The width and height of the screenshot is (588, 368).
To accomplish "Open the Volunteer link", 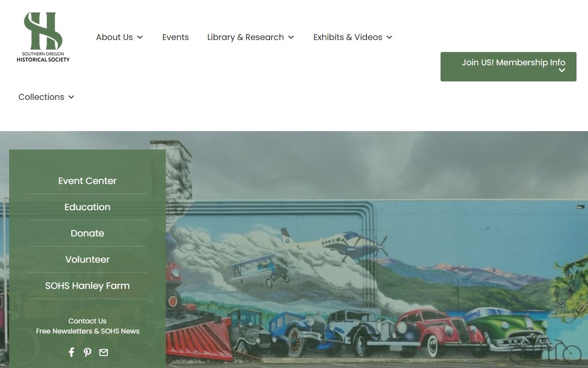I will click(87, 259).
